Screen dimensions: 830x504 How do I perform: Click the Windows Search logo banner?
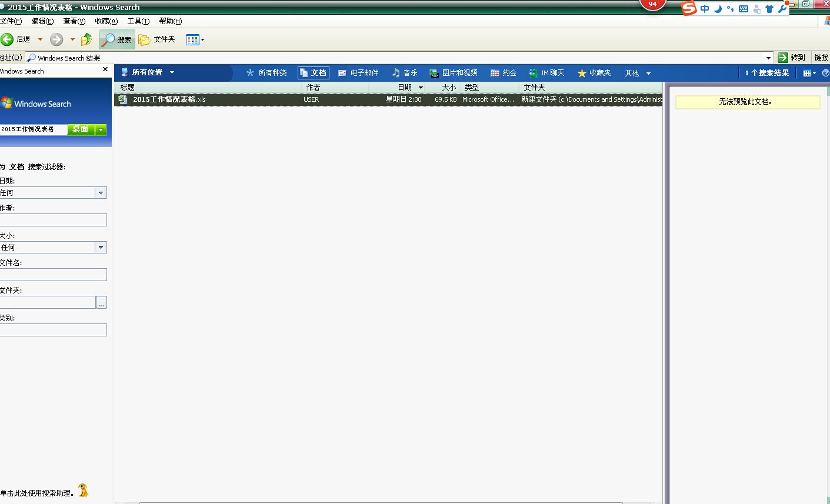point(36,104)
